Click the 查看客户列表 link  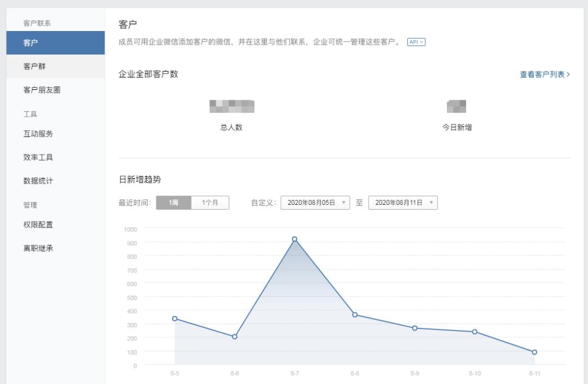(x=542, y=75)
